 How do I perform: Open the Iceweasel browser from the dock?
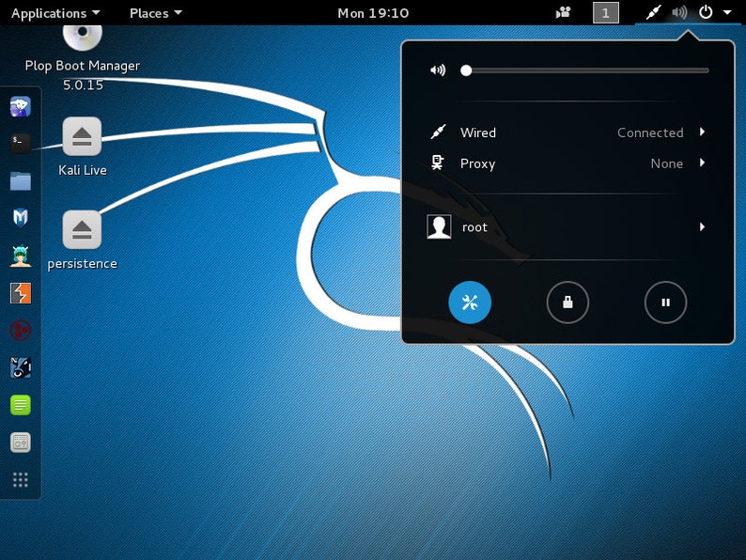point(21,106)
